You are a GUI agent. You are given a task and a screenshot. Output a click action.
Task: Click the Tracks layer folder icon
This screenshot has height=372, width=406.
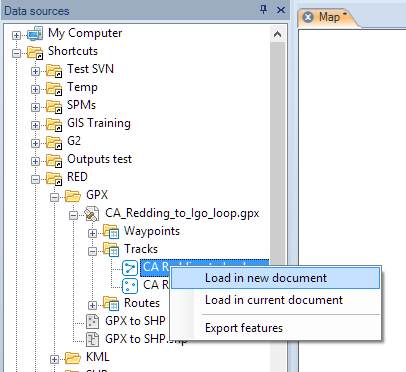pos(111,250)
